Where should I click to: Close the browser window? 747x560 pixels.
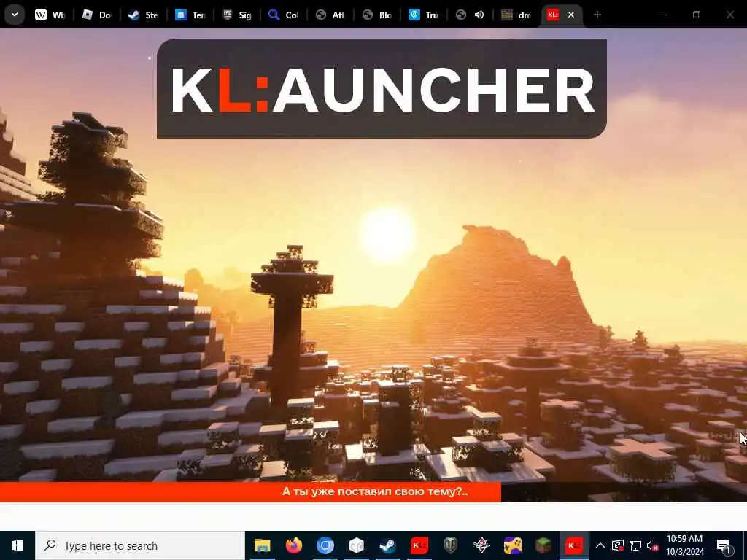tap(729, 15)
